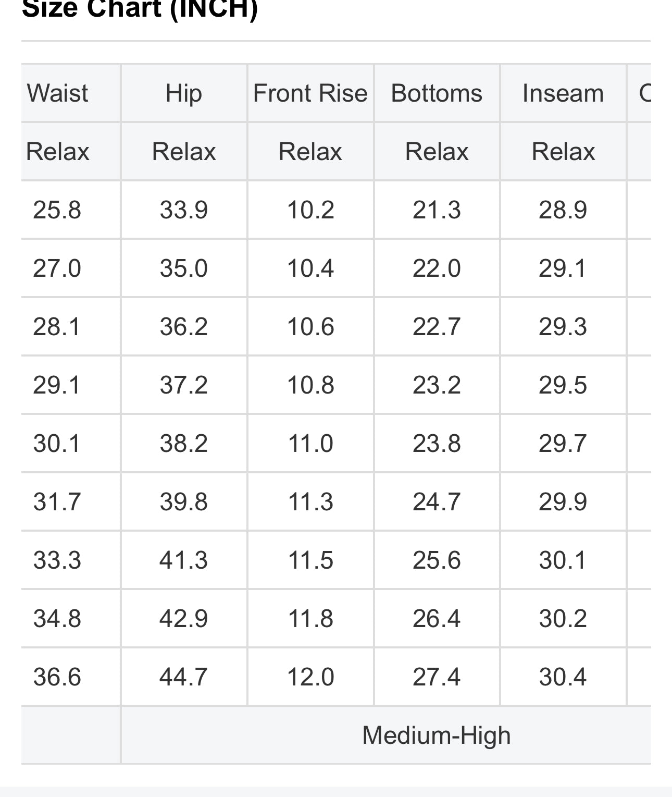Click bottoms value 23.2
The image size is (672, 797).
[x=437, y=385]
